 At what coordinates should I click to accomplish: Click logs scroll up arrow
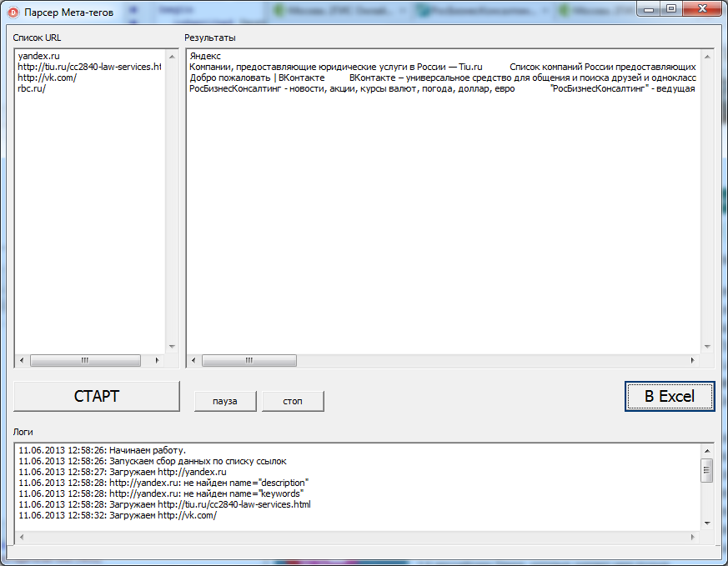(x=707, y=451)
